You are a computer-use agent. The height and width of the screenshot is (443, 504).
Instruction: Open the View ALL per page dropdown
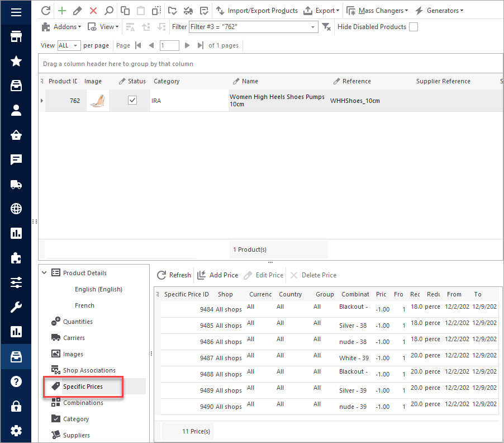click(69, 45)
